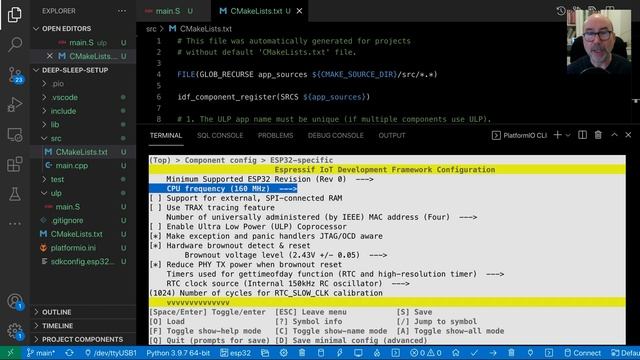Open the Extensions view icon

15,164
